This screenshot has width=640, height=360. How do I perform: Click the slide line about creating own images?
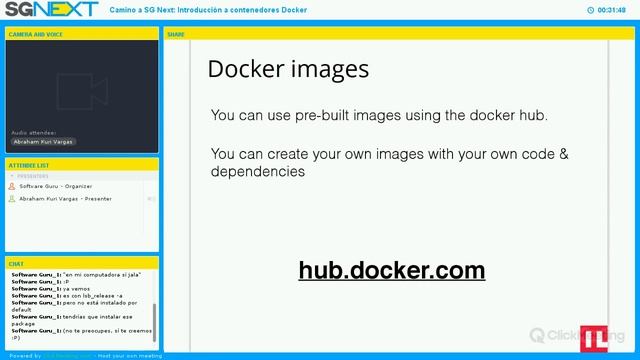tap(389, 162)
